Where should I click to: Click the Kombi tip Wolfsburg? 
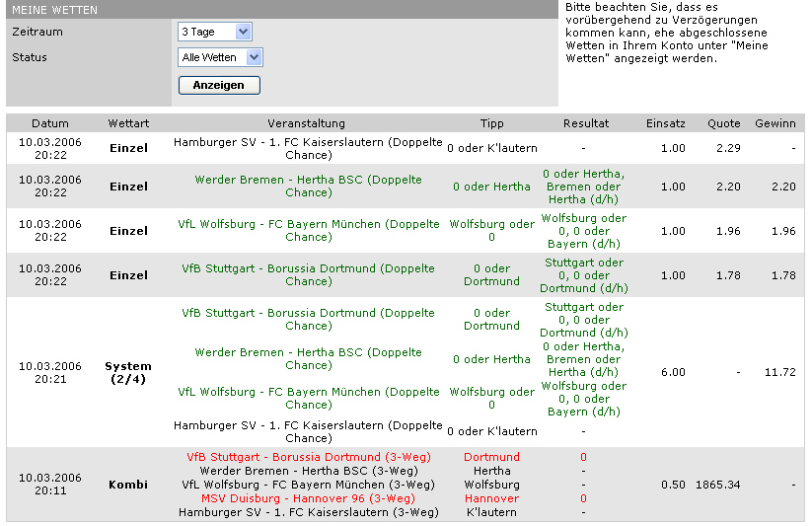tap(491, 485)
